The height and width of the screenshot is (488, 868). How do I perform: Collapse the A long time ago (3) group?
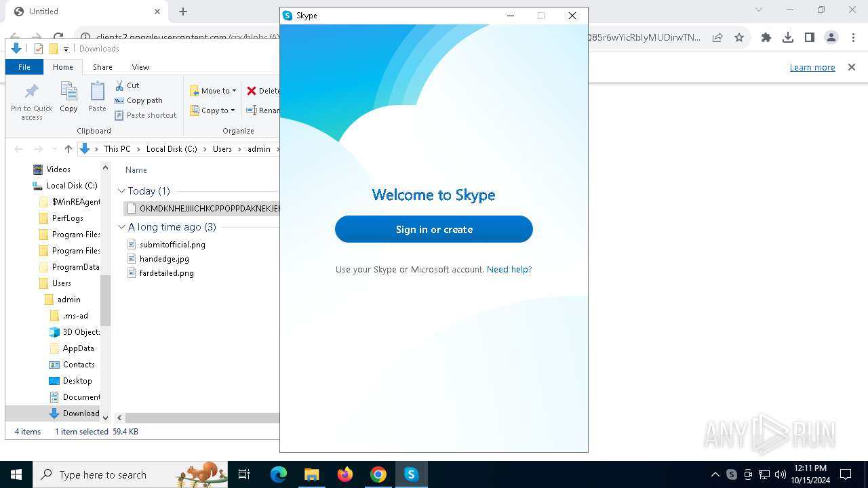pos(122,227)
